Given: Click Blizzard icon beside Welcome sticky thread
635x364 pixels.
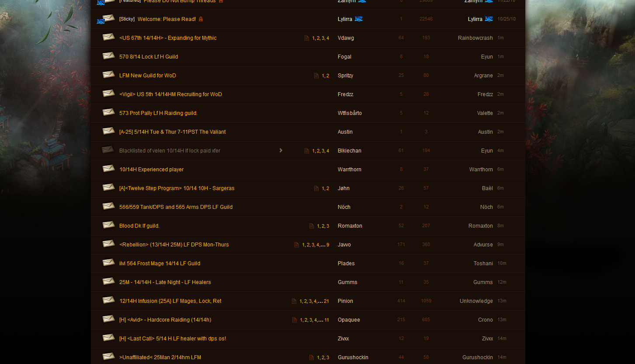Looking at the screenshot, I should pos(101,21).
